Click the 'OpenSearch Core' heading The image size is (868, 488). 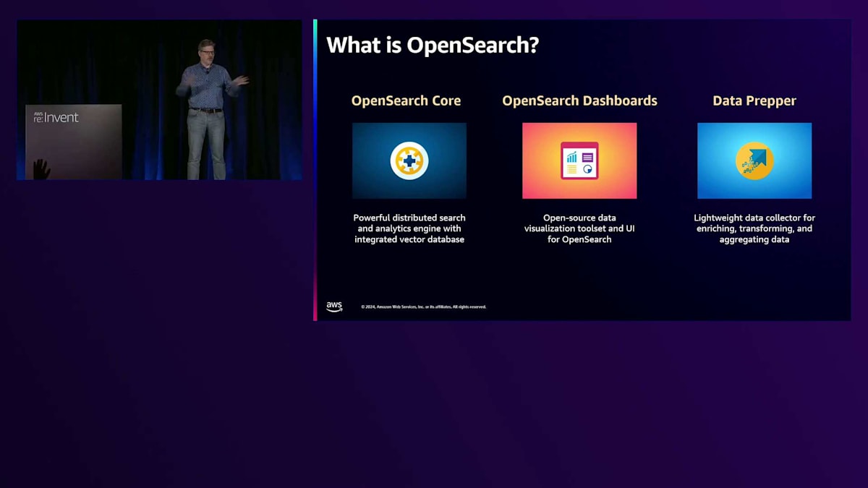pos(406,100)
